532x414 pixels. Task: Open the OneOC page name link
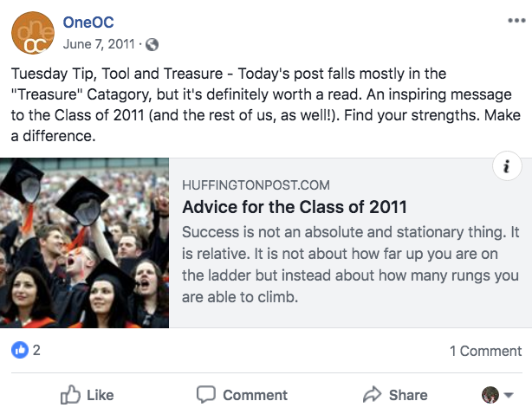click(x=88, y=23)
